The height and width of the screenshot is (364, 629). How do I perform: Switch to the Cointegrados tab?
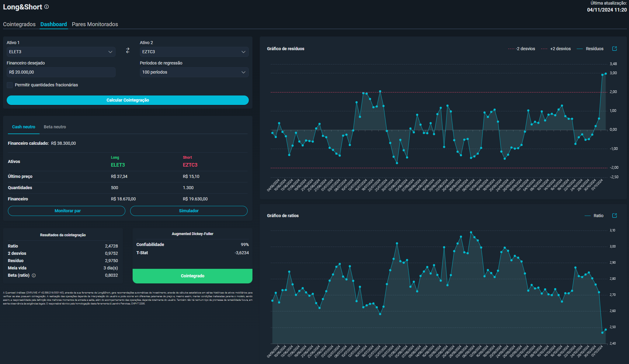(19, 24)
